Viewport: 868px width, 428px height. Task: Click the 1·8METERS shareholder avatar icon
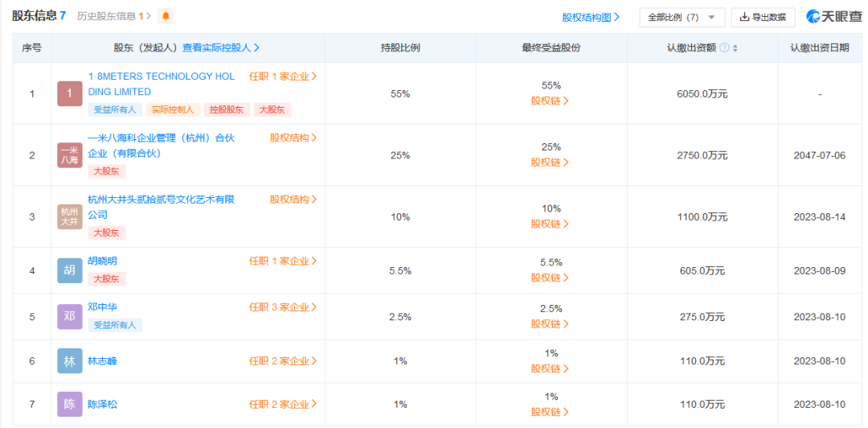click(70, 94)
